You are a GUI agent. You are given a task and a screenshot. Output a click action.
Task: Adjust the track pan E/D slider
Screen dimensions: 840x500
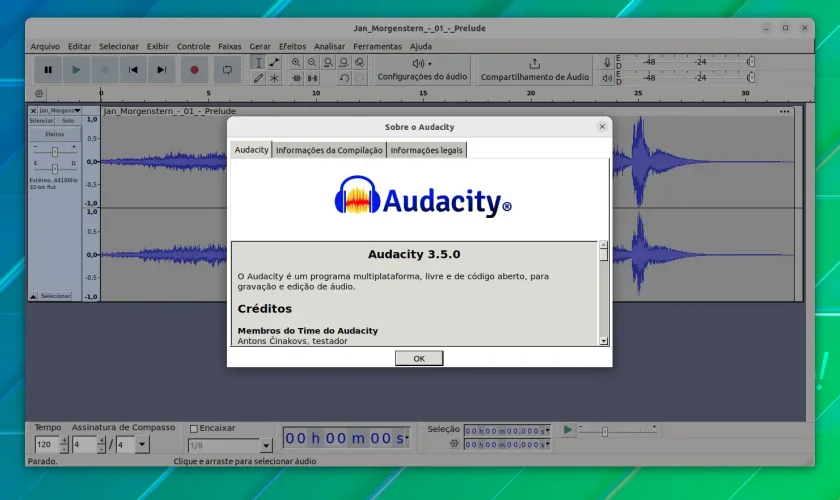(x=55, y=169)
